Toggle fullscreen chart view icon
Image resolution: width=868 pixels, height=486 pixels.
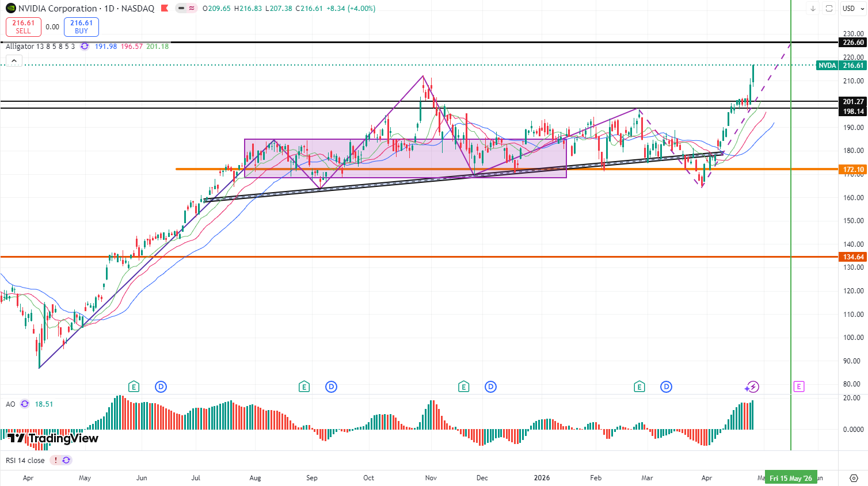(x=829, y=9)
